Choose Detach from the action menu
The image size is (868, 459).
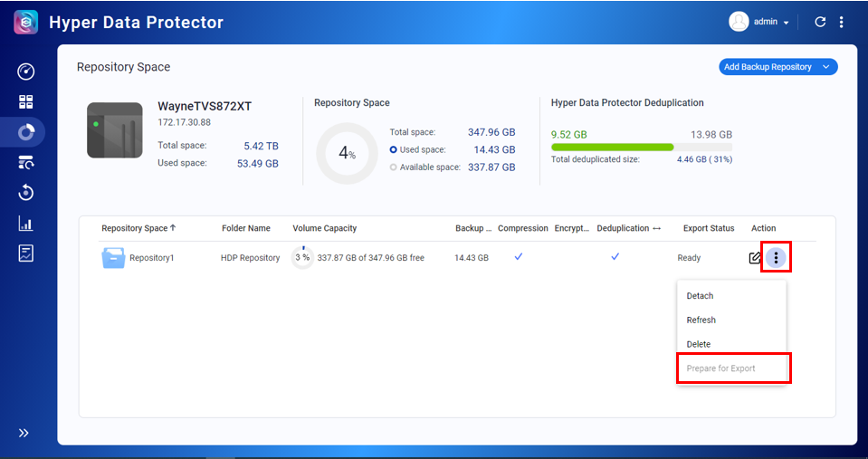coord(700,296)
